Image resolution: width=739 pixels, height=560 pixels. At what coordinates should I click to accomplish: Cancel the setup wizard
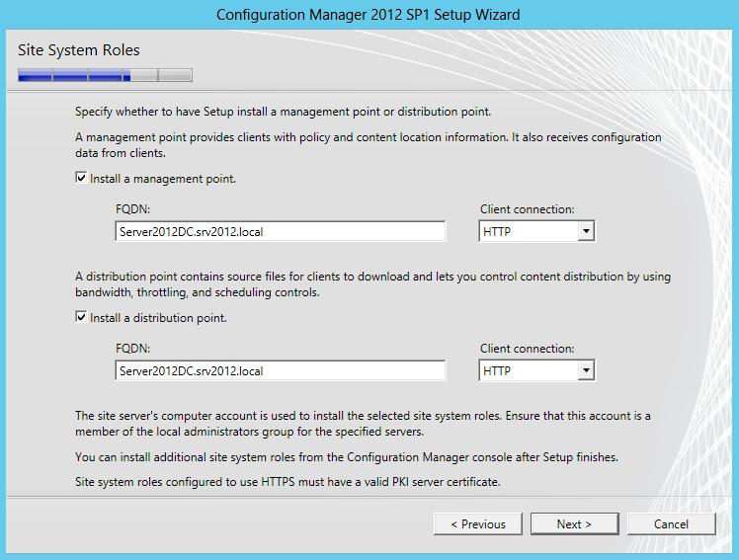point(671,523)
